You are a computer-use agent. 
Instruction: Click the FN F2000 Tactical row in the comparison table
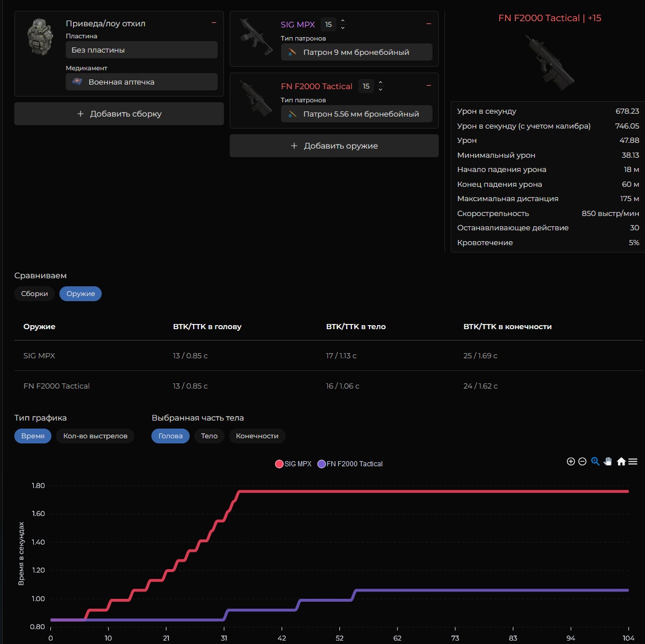click(328, 386)
